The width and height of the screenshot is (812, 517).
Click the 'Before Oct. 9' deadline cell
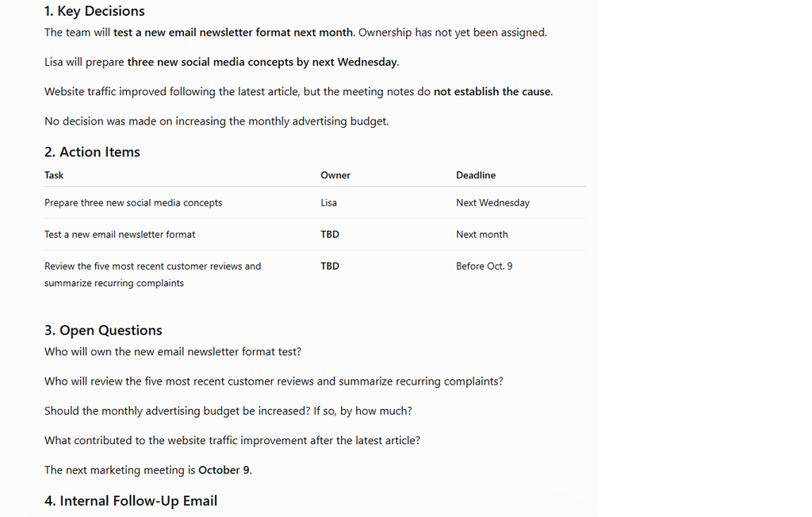484,266
